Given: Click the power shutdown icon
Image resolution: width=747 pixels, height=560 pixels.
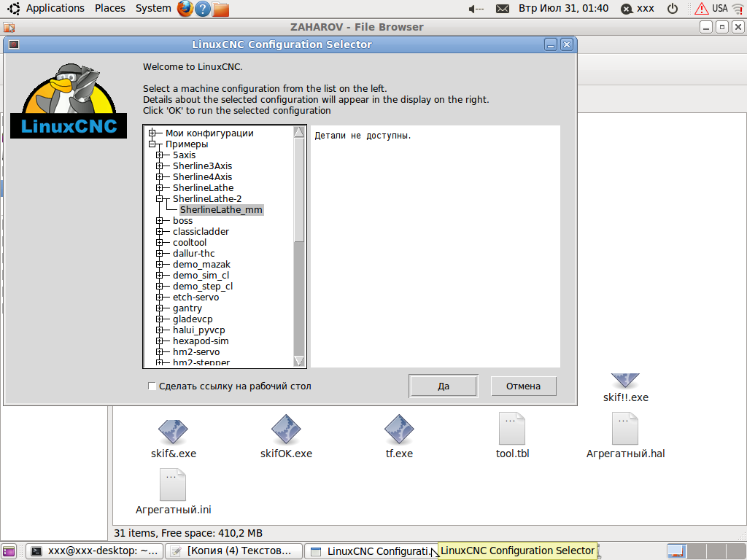Looking at the screenshot, I should pyautogui.click(x=672, y=9).
